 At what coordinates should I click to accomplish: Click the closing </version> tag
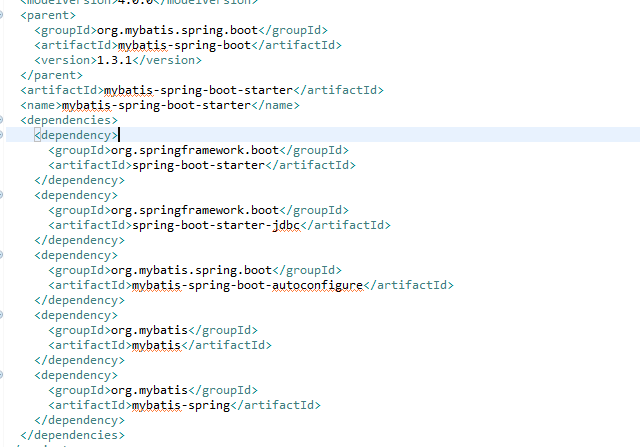click(167, 60)
